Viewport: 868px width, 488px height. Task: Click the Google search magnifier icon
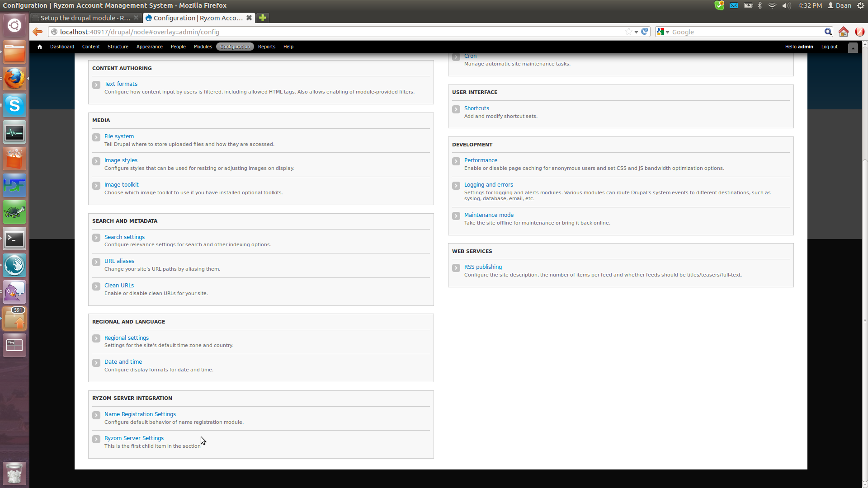(x=828, y=32)
